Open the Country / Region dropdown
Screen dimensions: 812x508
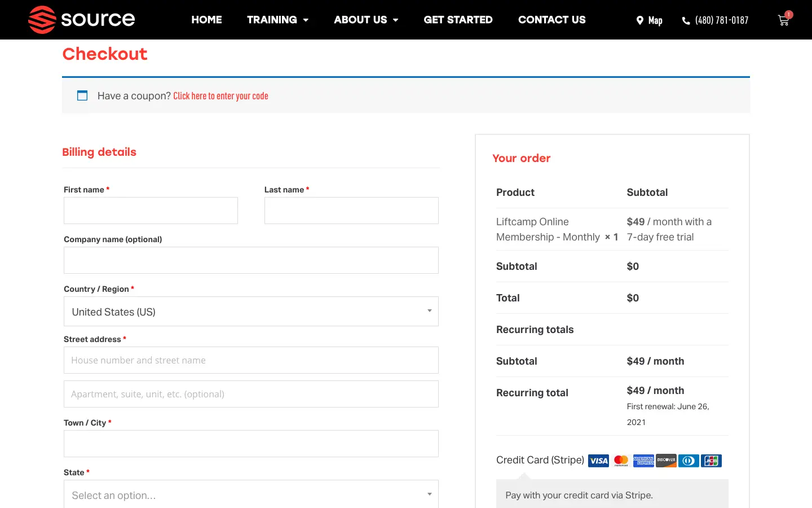pyautogui.click(x=251, y=312)
